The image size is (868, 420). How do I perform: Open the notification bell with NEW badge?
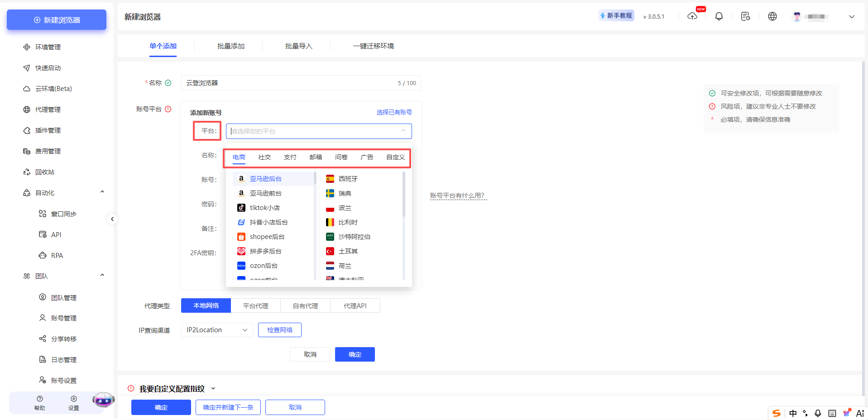pyautogui.click(x=719, y=16)
